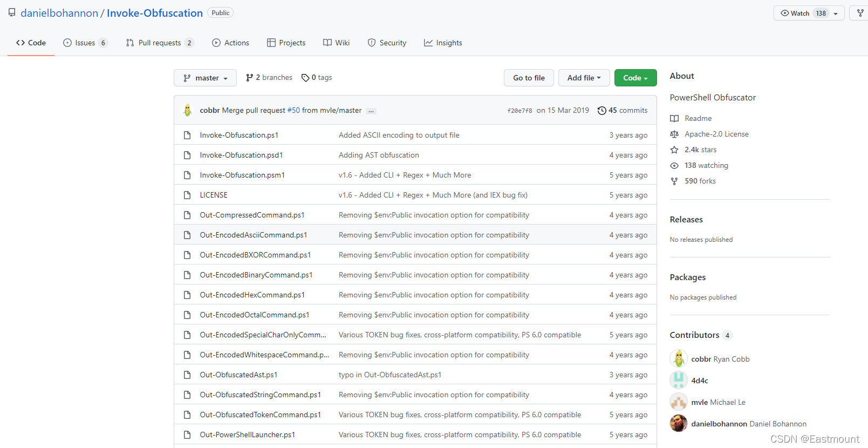Screen dimensions: 868x448
Task: Open Out-ObfuscatedTokenCommand.ps1 file
Action: coord(261,415)
